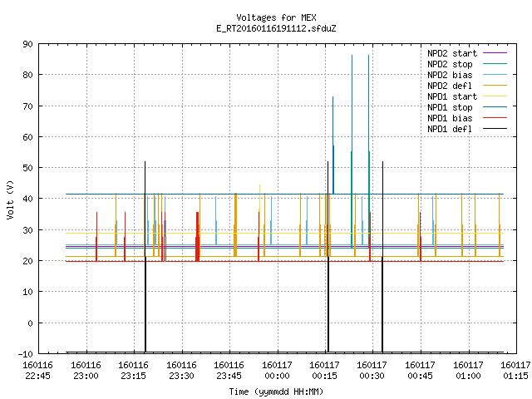Click the y-axis tick label -10
This screenshot has height=399, width=532.
[26, 354]
